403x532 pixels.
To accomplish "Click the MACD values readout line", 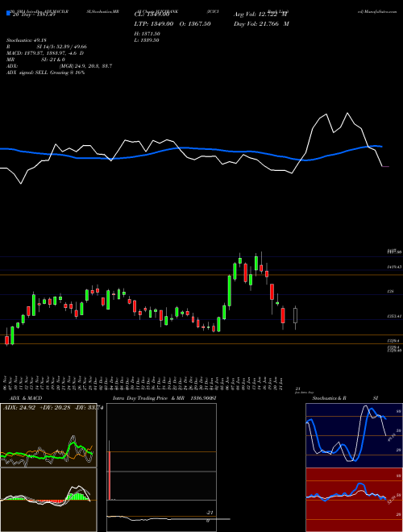I will [x=45, y=53].
